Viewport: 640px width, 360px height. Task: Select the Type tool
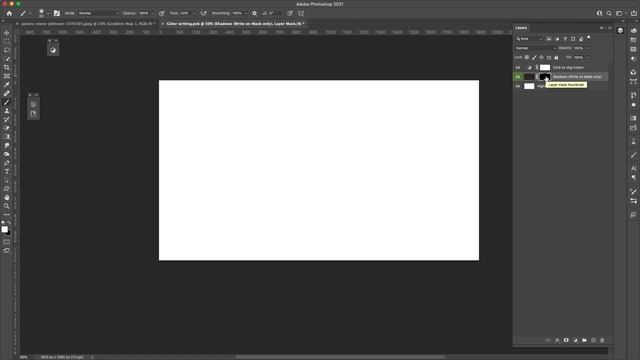click(x=7, y=171)
